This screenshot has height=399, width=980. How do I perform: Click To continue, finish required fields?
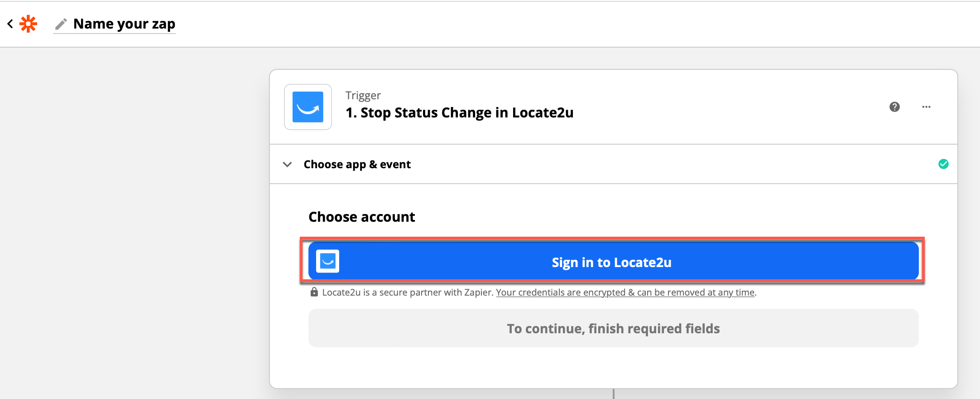pos(613,328)
